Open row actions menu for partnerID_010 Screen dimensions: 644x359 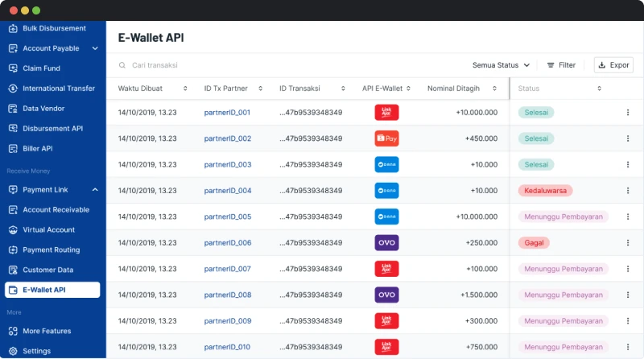point(628,347)
